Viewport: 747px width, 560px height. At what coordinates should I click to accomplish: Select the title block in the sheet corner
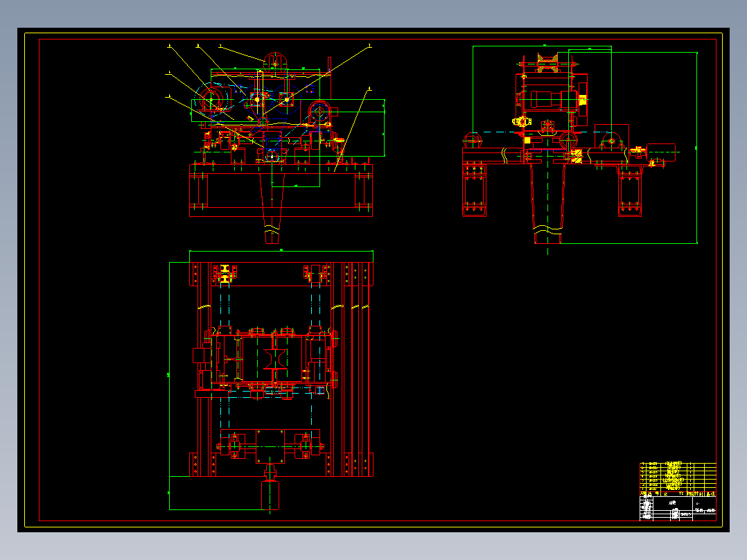(x=678, y=509)
